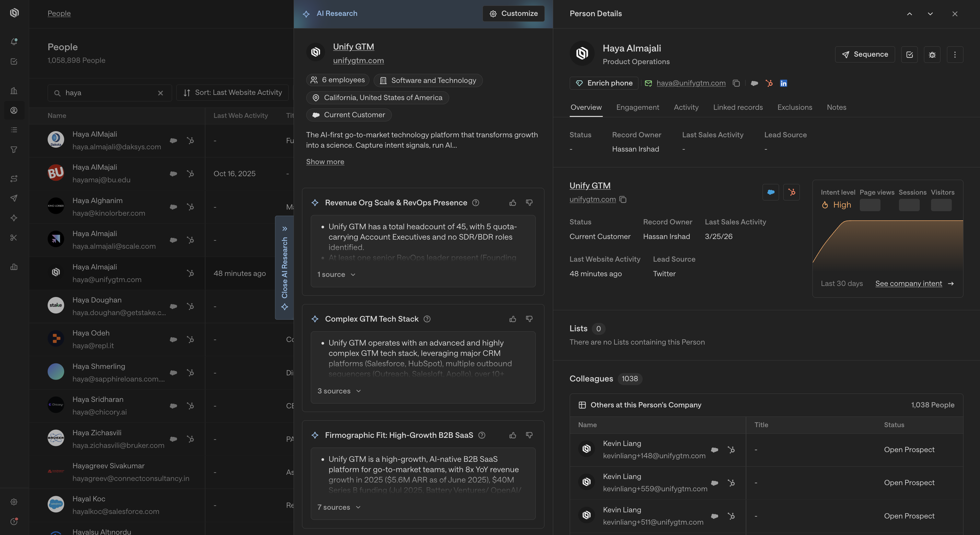Viewport: 980px width, 535px height.
Task: Click HubSpot icon on haya@unifygtm.com list row
Action: 191,273
